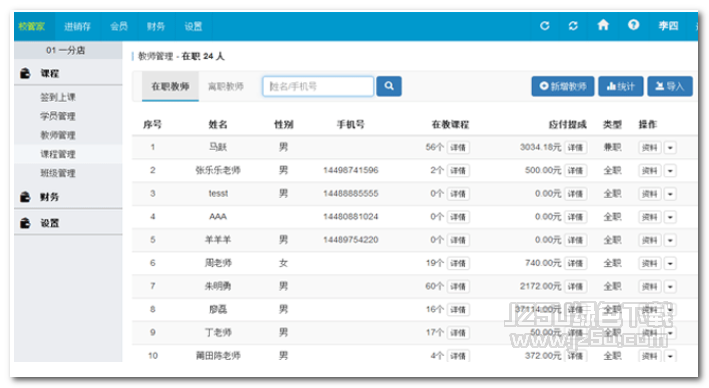Click 资料 button for 马跃
Image resolution: width=709 pixels, height=388 pixels.
pos(650,147)
